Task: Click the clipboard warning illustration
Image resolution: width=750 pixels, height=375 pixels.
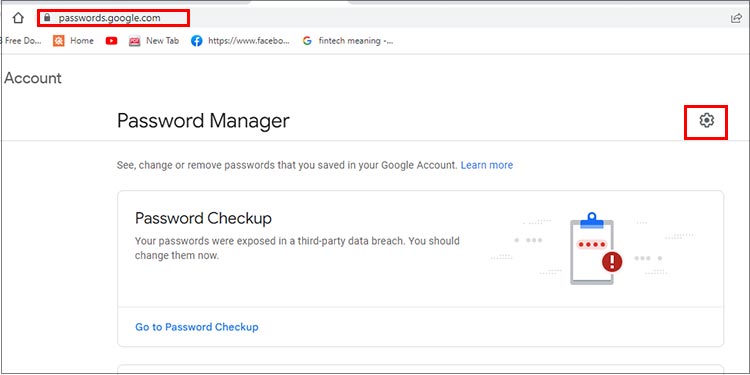Action: click(592, 248)
